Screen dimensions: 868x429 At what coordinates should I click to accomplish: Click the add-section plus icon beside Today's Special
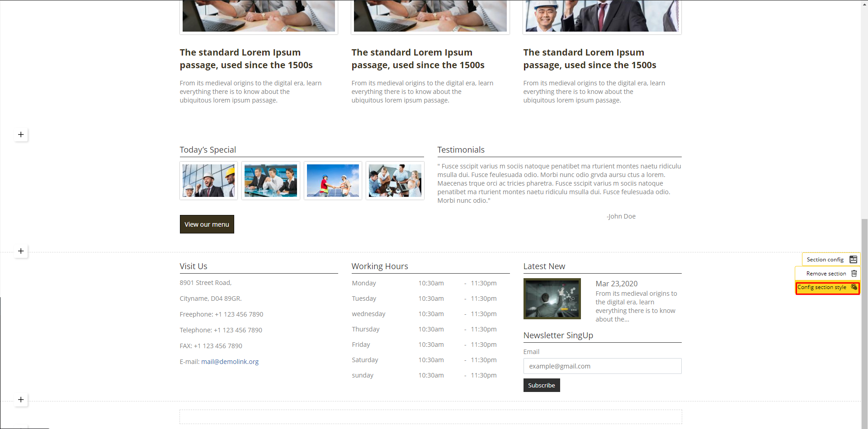[x=21, y=135]
